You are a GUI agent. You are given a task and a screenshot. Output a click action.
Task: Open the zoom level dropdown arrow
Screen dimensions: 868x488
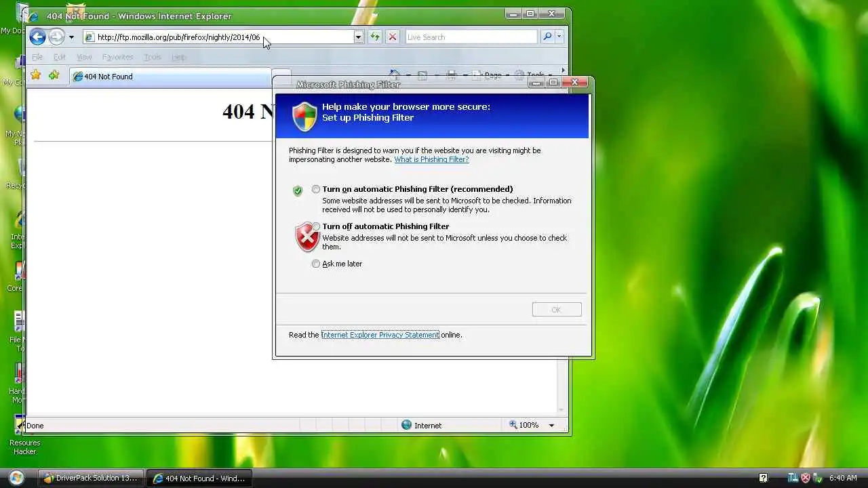pos(551,426)
